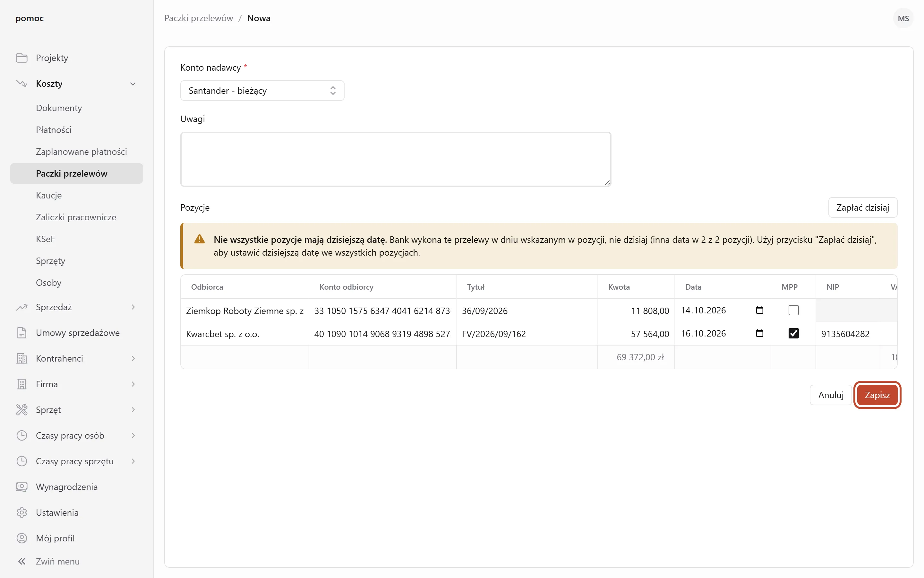Click into the Uwagi text area
This screenshot has width=924, height=578.
pos(396,159)
